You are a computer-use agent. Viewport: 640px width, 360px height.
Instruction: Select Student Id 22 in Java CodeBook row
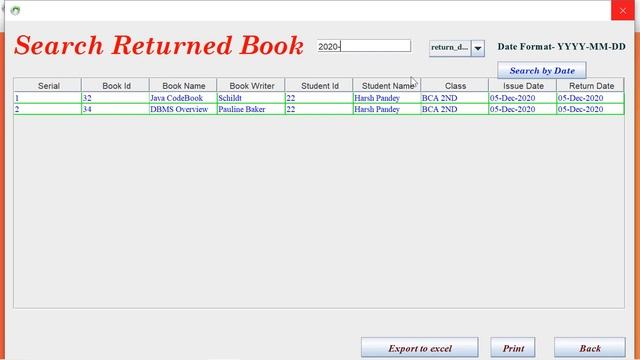pyautogui.click(x=319, y=98)
